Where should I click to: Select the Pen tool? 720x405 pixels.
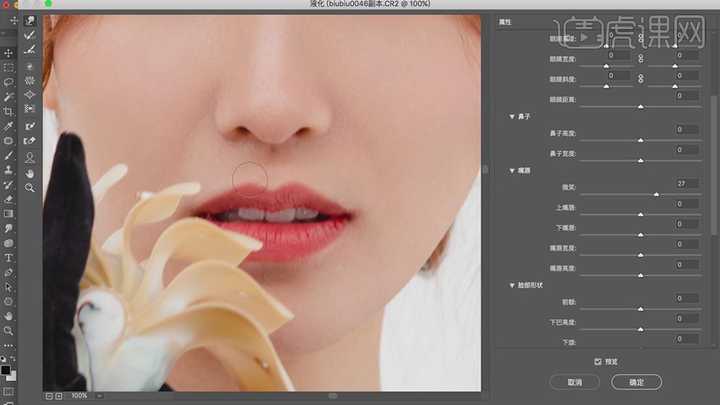point(8,272)
